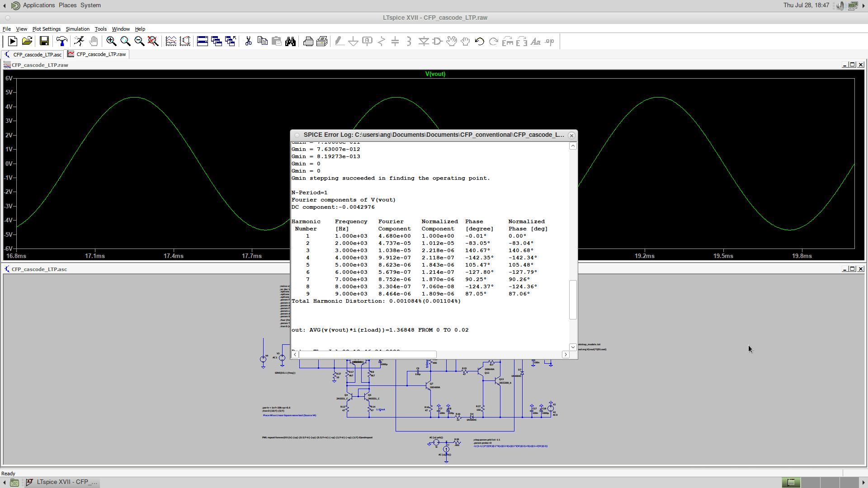Click the error log scroll-left arrow
This screenshot has width=868, height=488.
[295, 355]
